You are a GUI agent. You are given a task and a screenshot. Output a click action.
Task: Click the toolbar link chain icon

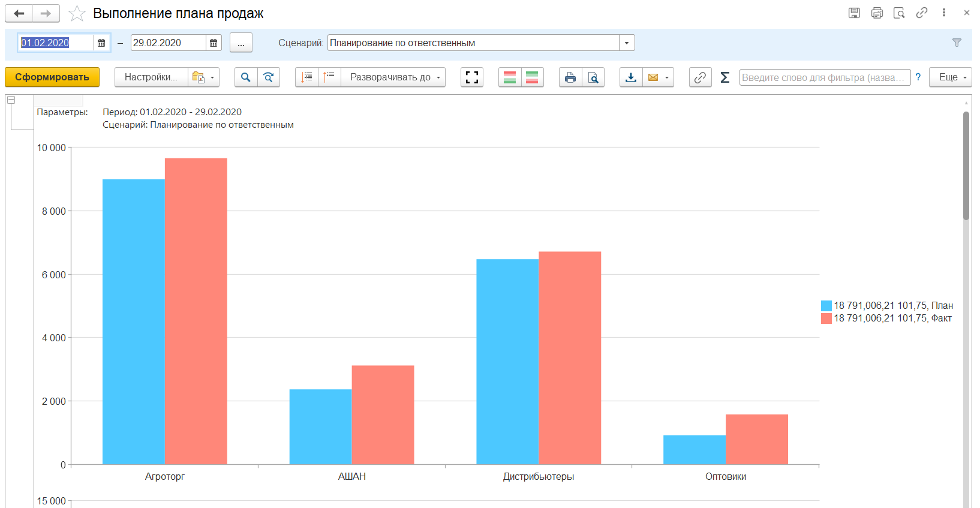700,77
